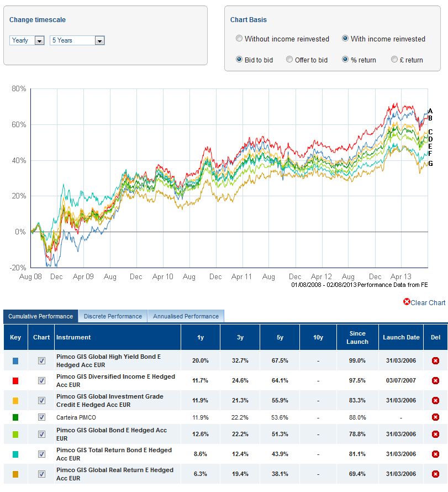
Task: Remove the Pimco GIS Diversified Income row
Action: click(x=435, y=380)
